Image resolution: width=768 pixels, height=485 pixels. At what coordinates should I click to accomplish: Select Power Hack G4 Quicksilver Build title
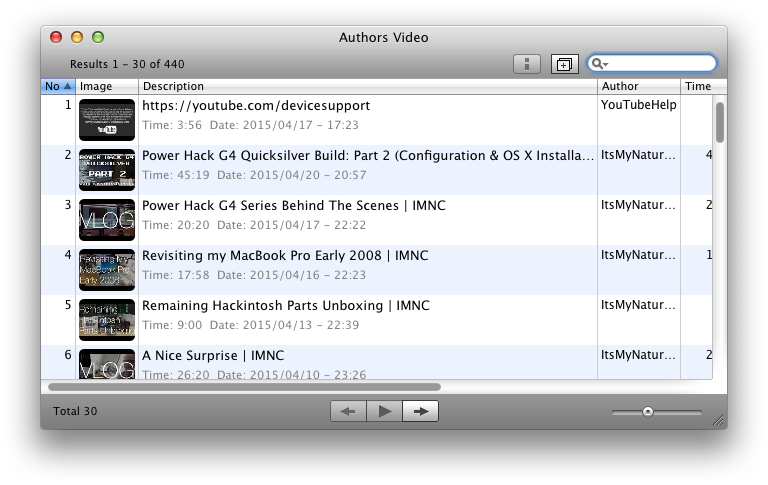(368, 156)
